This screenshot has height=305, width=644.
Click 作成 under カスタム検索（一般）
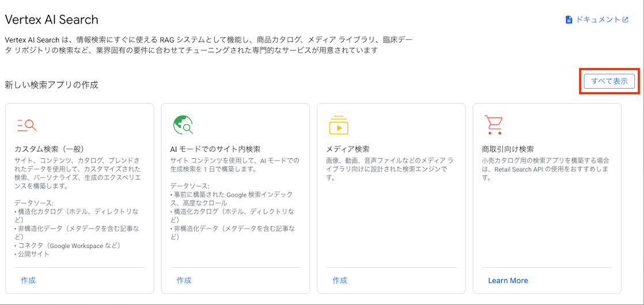28,280
